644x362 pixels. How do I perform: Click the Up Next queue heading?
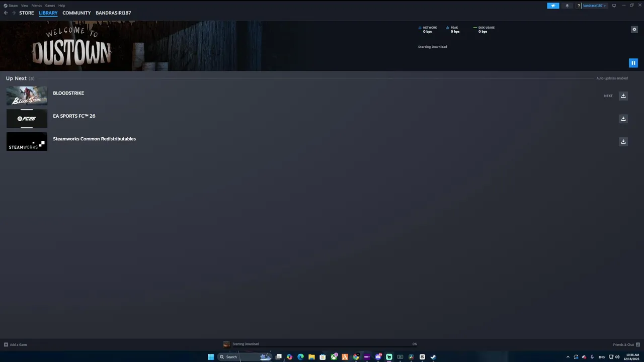point(20,78)
